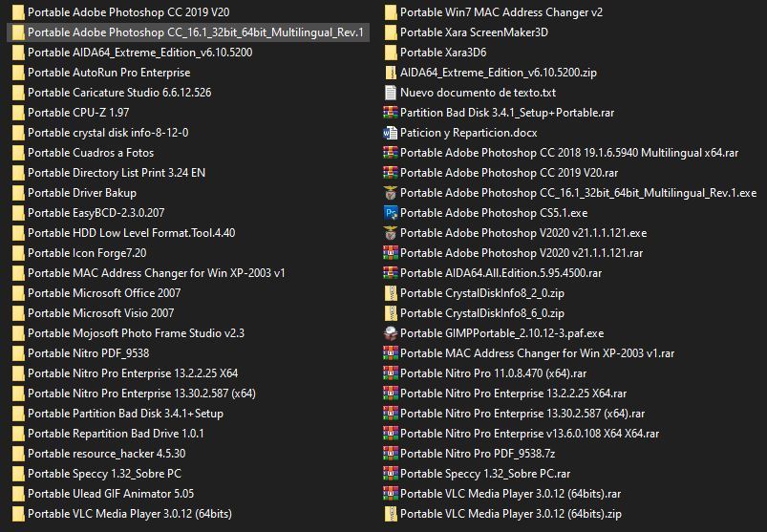The height and width of the screenshot is (532, 767).
Task: Click the Word icon of Paticion y Reparticion.docx
Action: point(390,133)
